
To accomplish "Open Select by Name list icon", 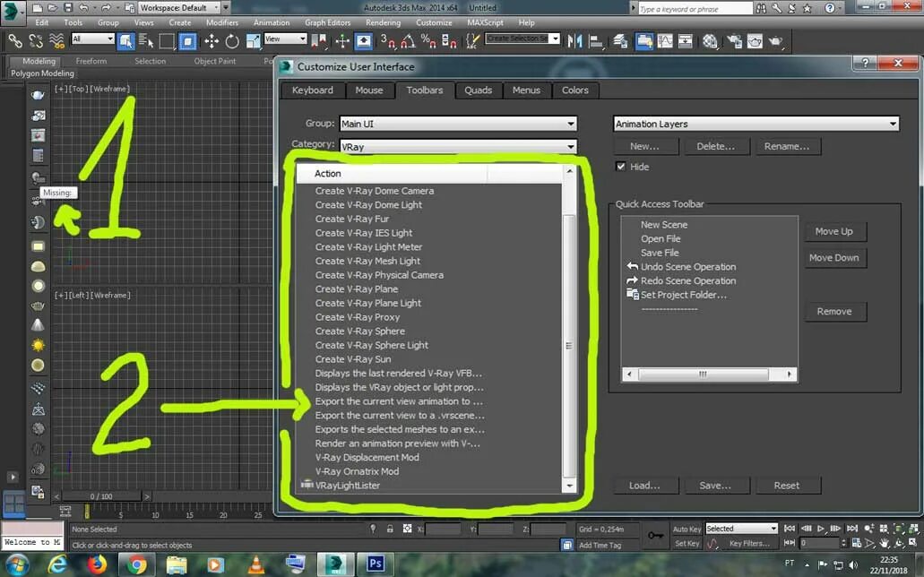I will click(145, 40).
